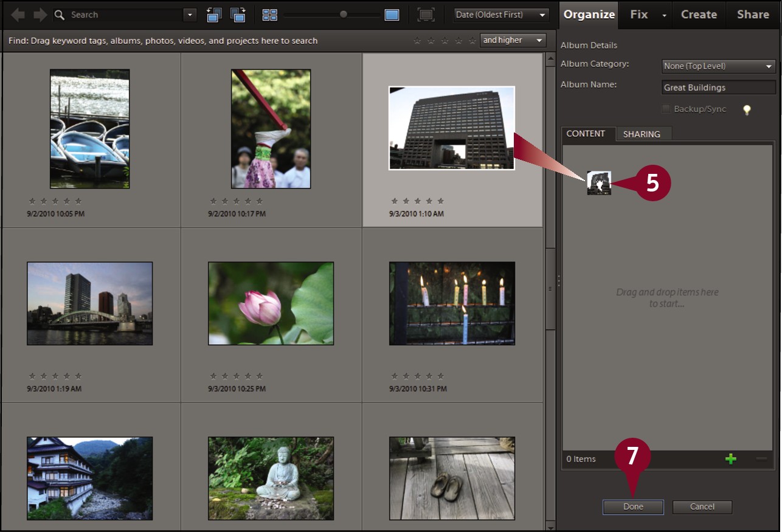Rate the 9/3/2010 1:10 AM photo three stars

pyautogui.click(x=417, y=201)
